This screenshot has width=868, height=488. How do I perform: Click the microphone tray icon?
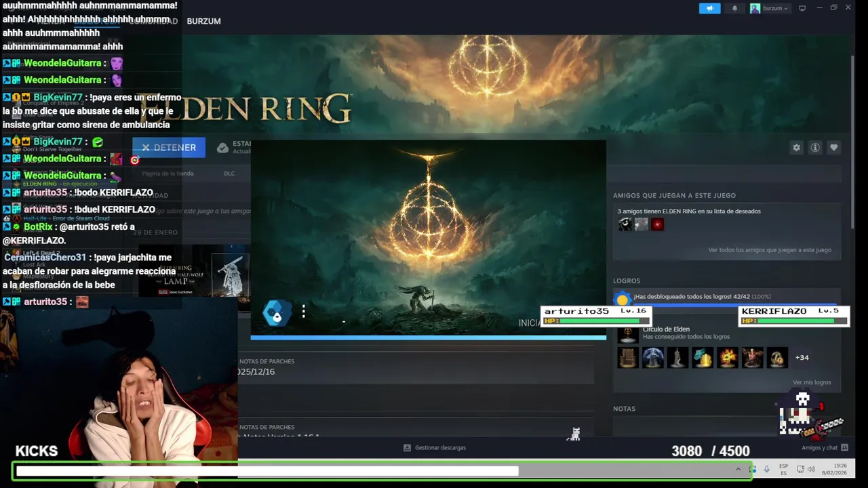pos(767,469)
